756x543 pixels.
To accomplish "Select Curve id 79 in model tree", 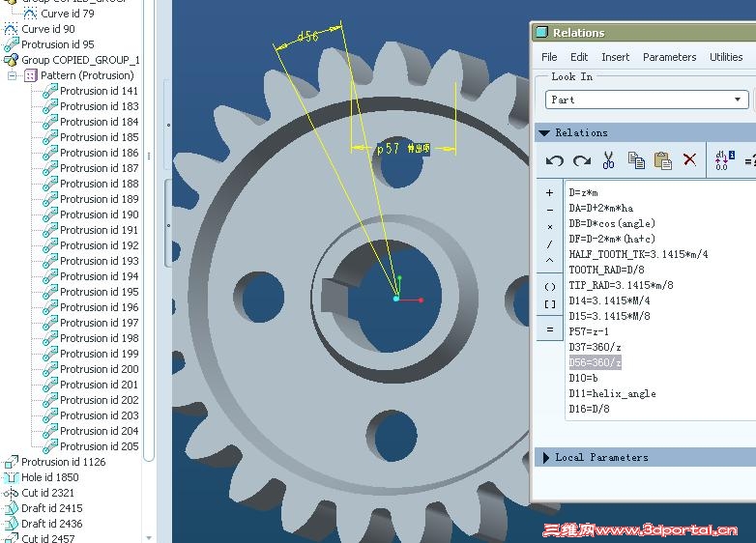I will pyautogui.click(x=67, y=14).
